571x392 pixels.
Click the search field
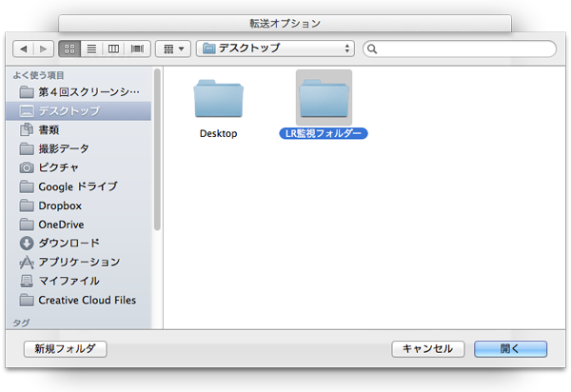click(459, 48)
